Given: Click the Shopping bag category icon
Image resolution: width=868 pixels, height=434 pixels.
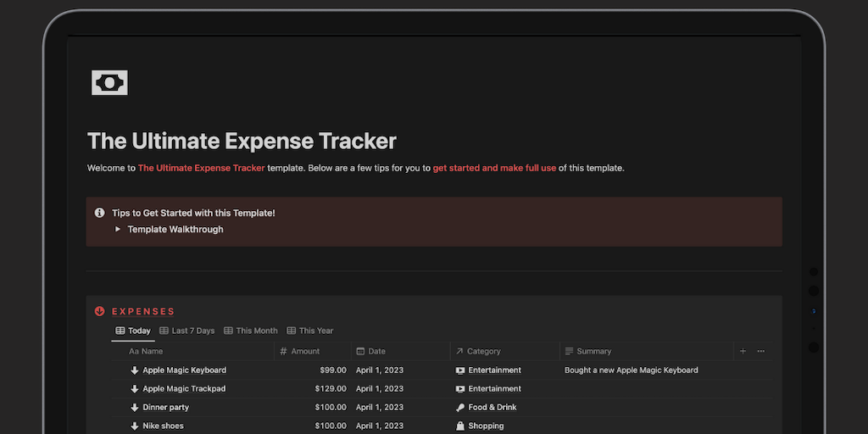Looking at the screenshot, I should [460, 426].
